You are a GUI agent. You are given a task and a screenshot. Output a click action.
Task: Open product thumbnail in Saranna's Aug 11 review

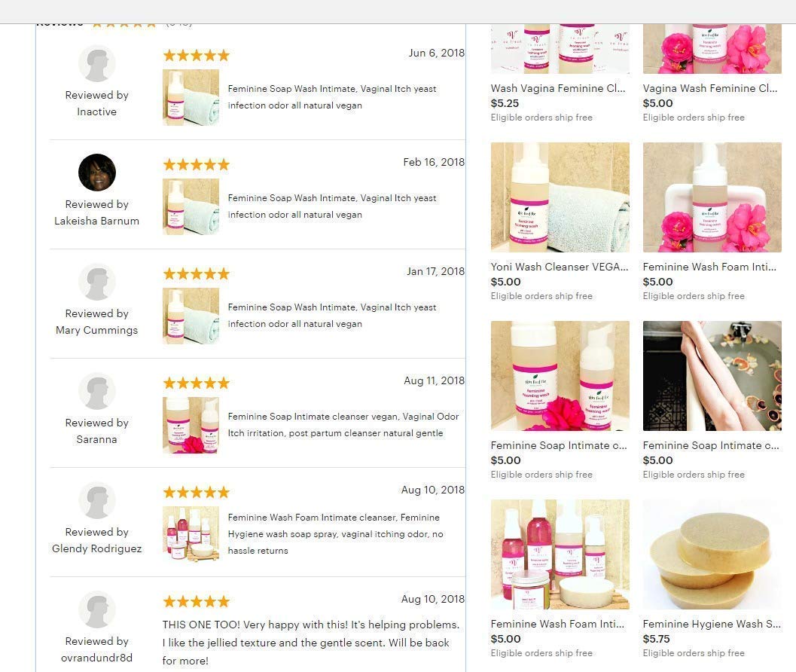[191, 425]
